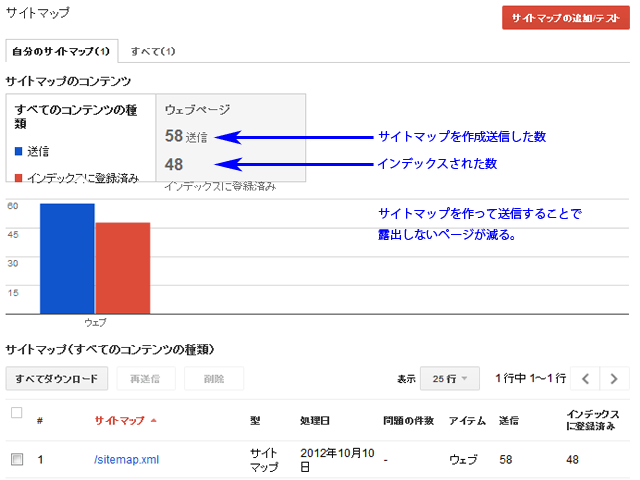640x480 pixels.
Task: Switch to the 自分のサイトマップ(1) tab
Action: tap(62, 51)
